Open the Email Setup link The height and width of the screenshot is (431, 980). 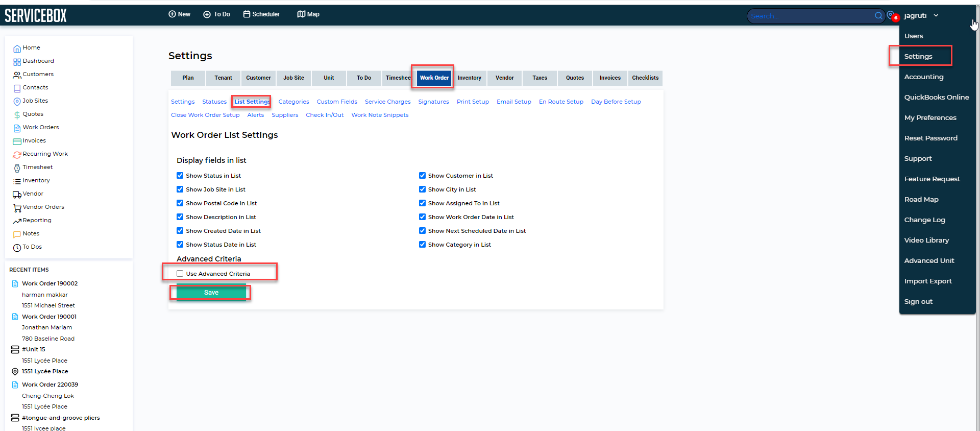(514, 102)
